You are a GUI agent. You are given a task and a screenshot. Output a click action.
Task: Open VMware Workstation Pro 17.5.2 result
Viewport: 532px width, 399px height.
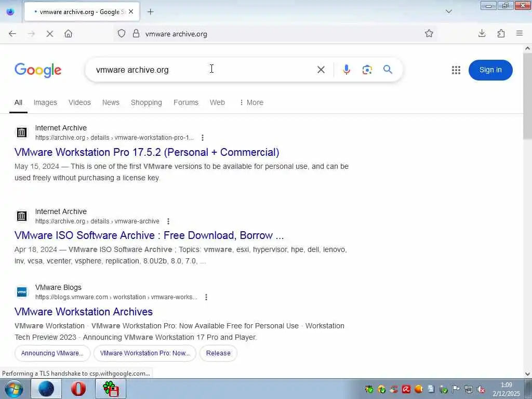(x=147, y=152)
